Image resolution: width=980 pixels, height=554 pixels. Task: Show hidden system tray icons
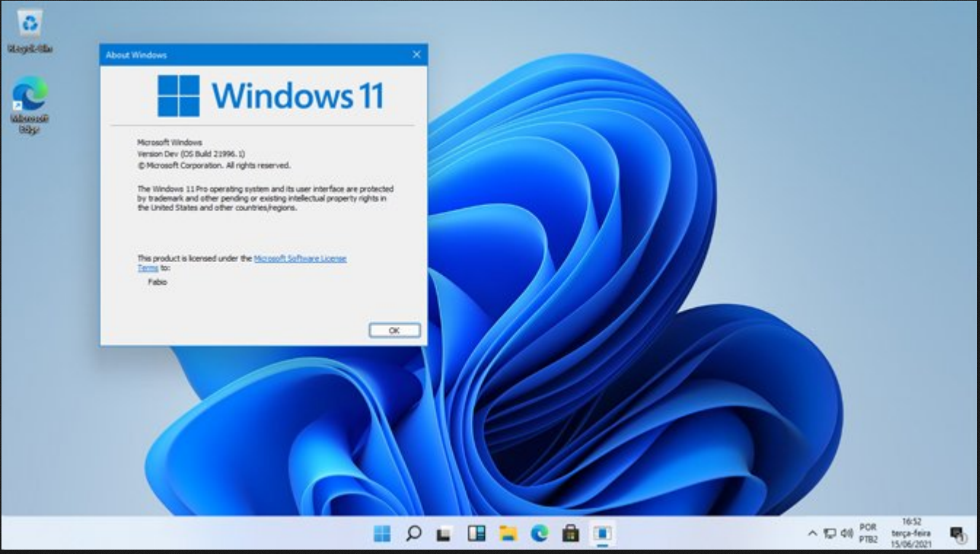coord(813,534)
